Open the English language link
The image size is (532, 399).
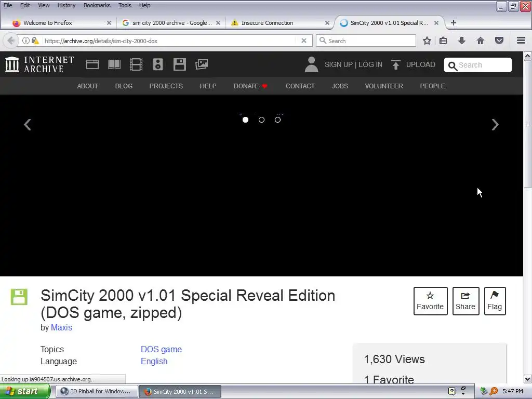pos(154,362)
